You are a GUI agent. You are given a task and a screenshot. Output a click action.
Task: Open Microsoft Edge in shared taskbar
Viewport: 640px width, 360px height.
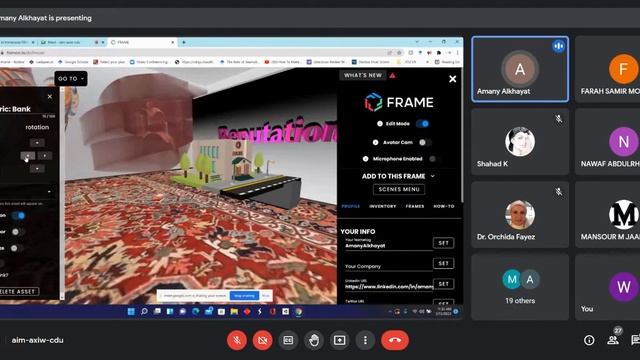point(196,311)
